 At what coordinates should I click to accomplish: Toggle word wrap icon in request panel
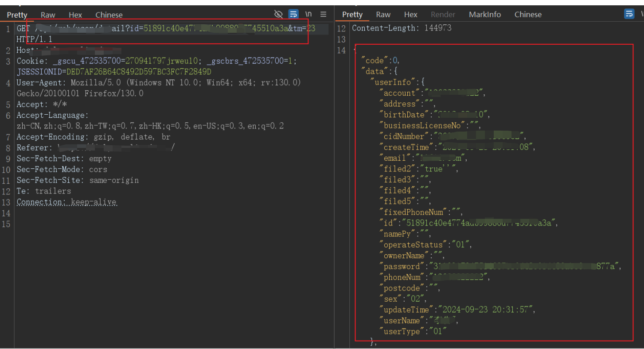293,14
